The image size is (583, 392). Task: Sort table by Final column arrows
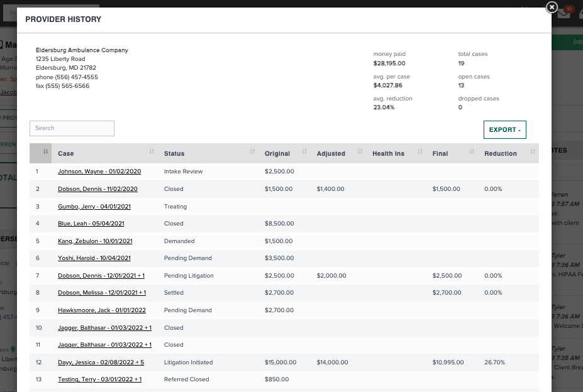pos(472,151)
